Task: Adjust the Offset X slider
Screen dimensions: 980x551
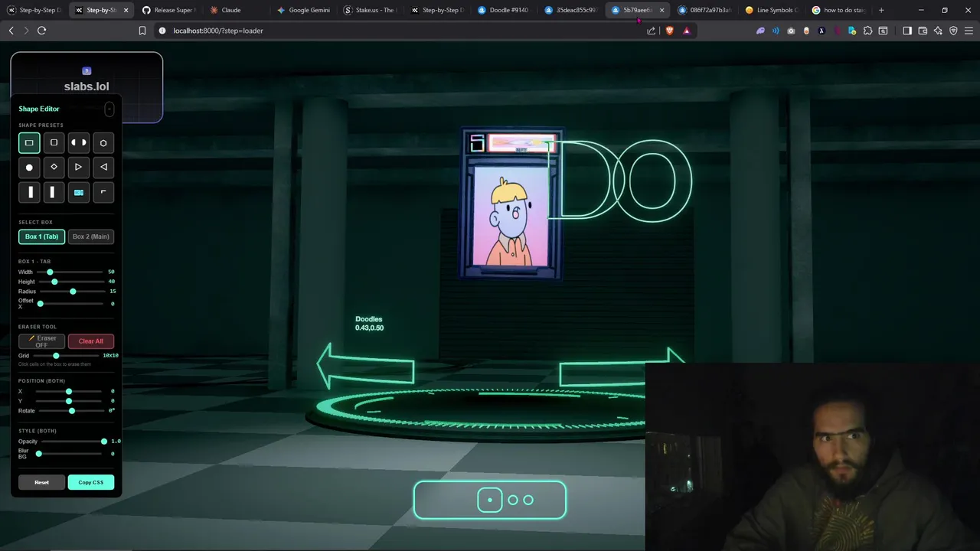Action: point(70,304)
